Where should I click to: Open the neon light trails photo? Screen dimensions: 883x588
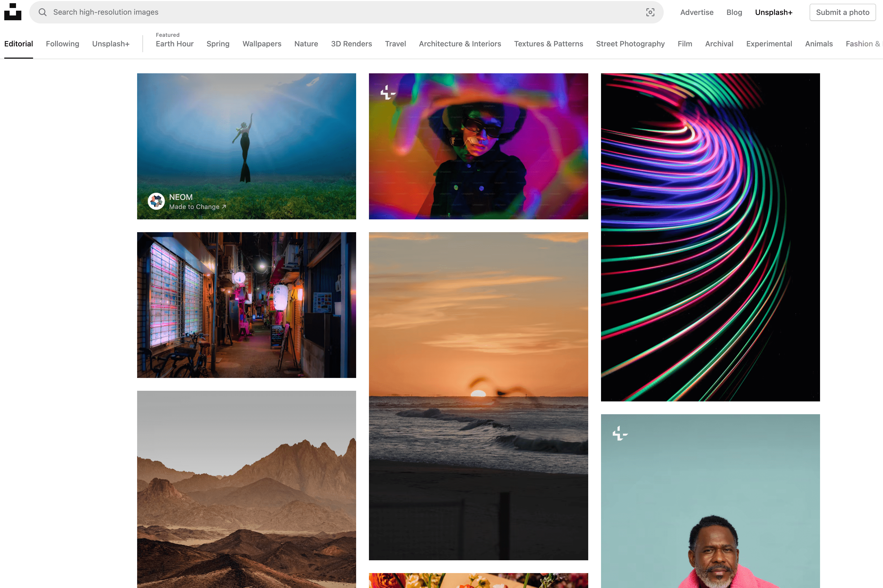point(710,237)
